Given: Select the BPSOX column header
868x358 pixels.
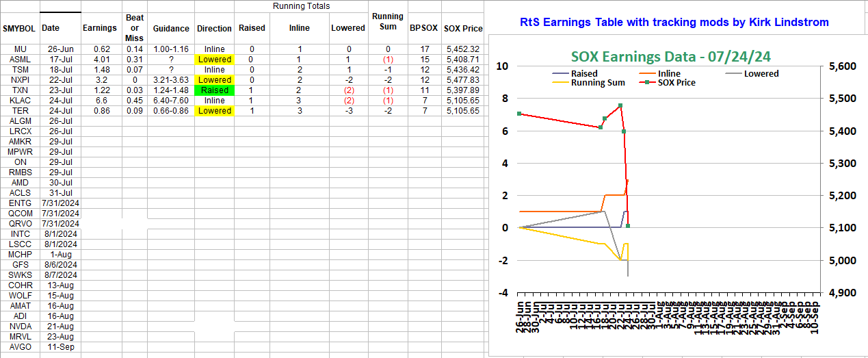Looking at the screenshot, I should tap(424, 29).
